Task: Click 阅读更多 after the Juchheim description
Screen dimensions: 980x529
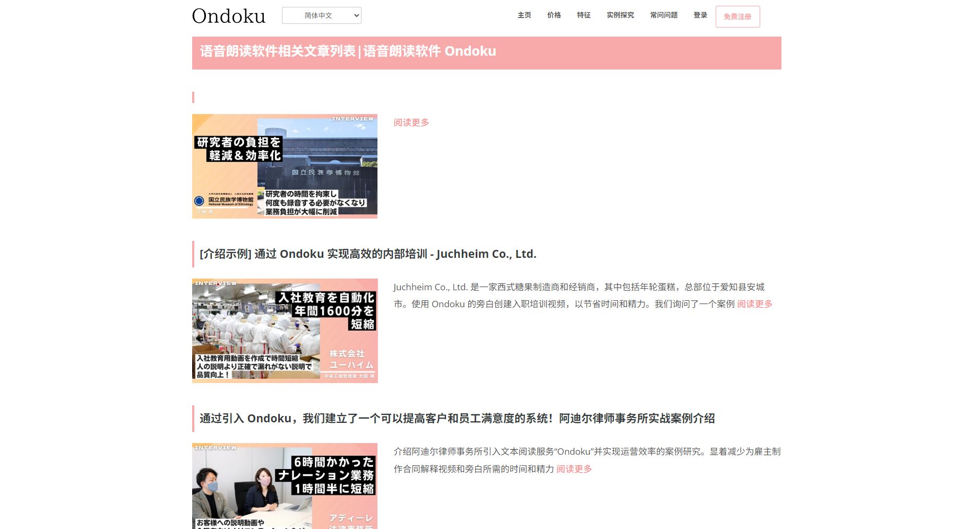Action: coord(754,304)
